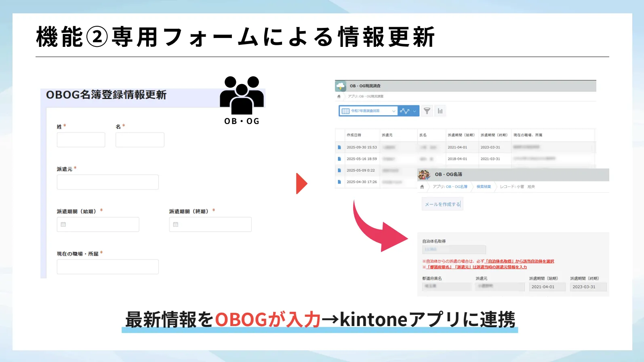Open the アプリ: OB・OG名簿 breadcrumb link
This screenshot has height=362, width=644.
pyautogui.click(x=450, y=187)
